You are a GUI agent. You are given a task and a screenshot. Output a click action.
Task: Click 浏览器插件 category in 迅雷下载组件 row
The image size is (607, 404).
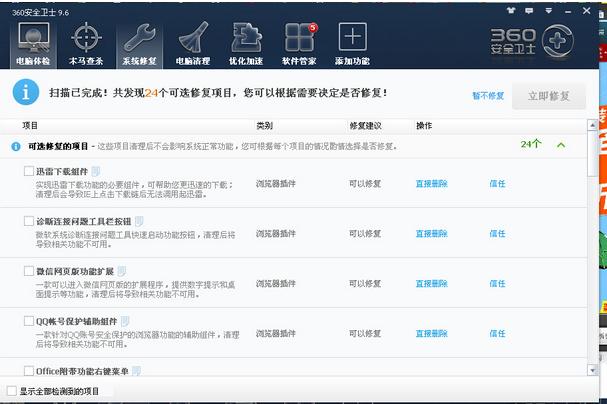276,183
